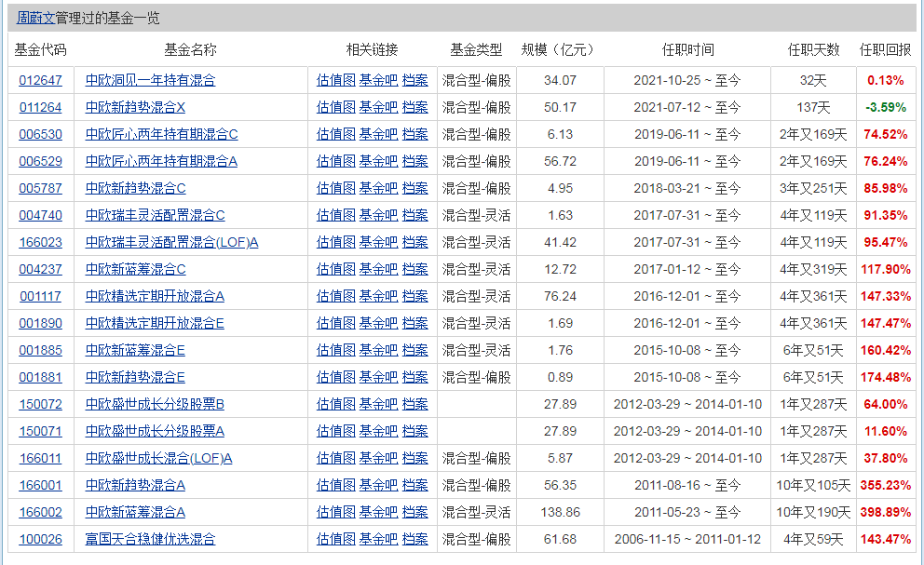Open fund 中欧新趋势混合A

tap(135, 486)
